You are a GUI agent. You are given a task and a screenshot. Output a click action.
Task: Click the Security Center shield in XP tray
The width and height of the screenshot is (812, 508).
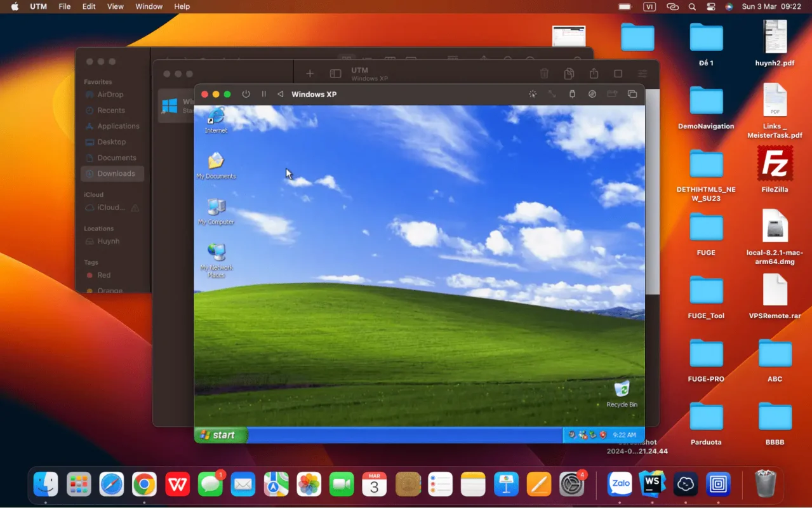point(602,436)
